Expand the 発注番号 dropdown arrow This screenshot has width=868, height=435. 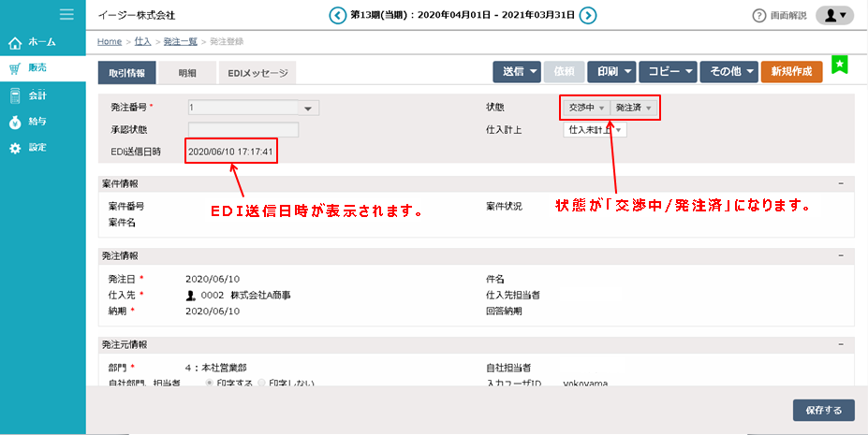[x=309, y=109]
